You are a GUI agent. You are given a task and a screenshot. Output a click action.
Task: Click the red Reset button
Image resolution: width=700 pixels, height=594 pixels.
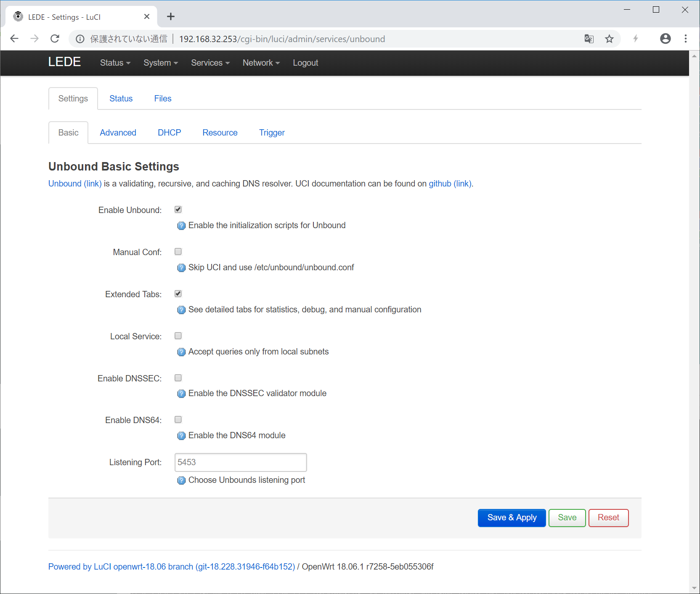point(608,518)
